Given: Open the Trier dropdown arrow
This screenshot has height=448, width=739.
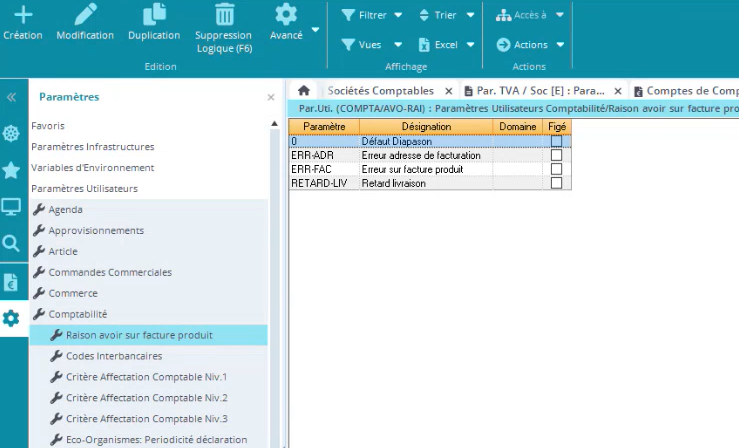Looking at the screenshot, I should click(x=470, y=15).
